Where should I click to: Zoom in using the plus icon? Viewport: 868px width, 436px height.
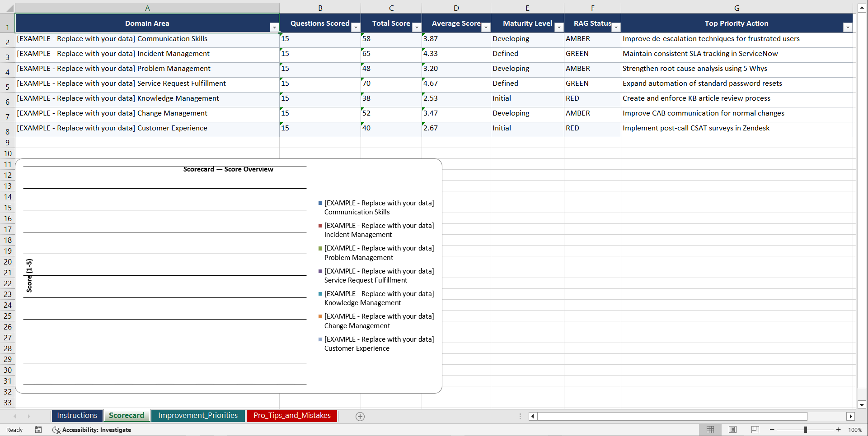pyautogui.click(x=839, y=430)
